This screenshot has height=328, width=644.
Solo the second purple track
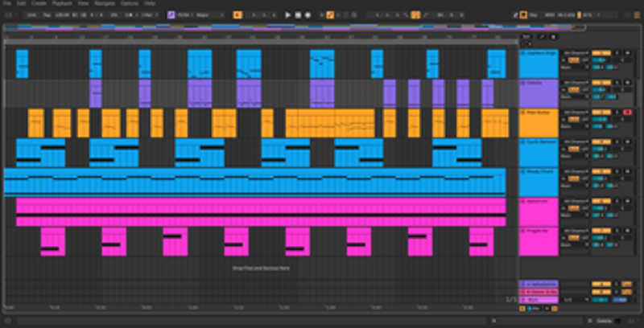tap(617, 82)
